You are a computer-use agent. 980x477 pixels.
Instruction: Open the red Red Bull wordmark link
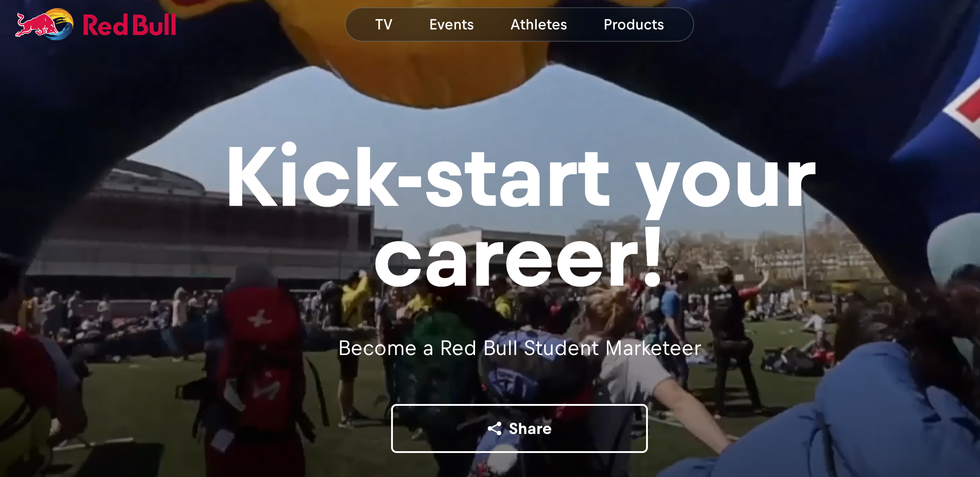130,25
